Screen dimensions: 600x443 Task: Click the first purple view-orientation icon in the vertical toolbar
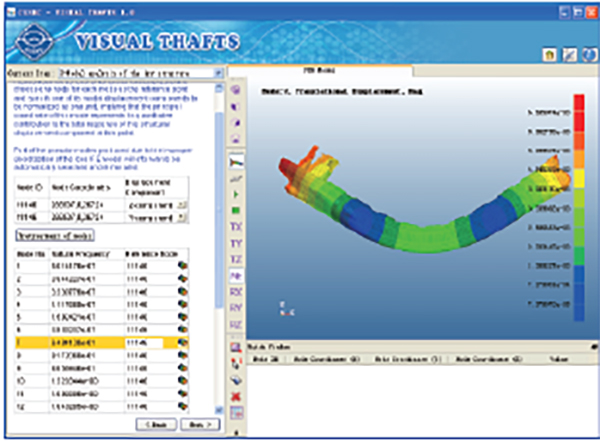[x=236, y=90]
